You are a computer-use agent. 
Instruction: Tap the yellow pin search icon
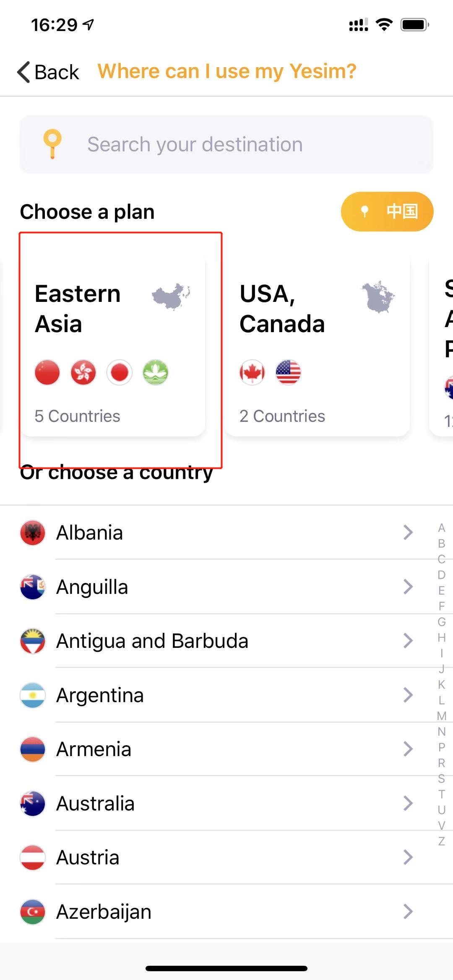coord(52,144)
